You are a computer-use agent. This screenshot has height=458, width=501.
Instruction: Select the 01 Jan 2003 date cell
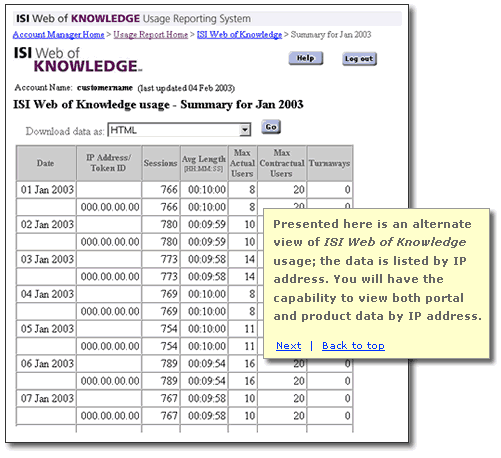point(46,190)
